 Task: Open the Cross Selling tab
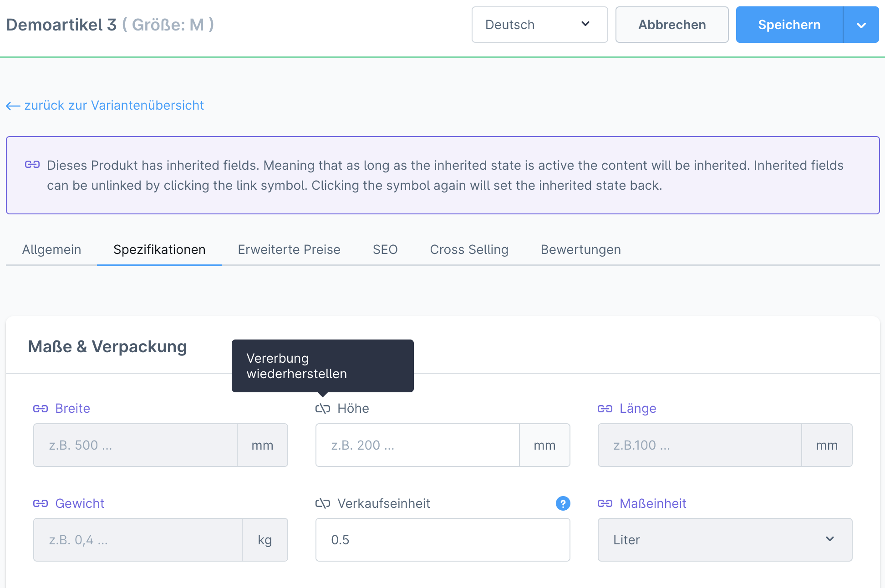469,249
